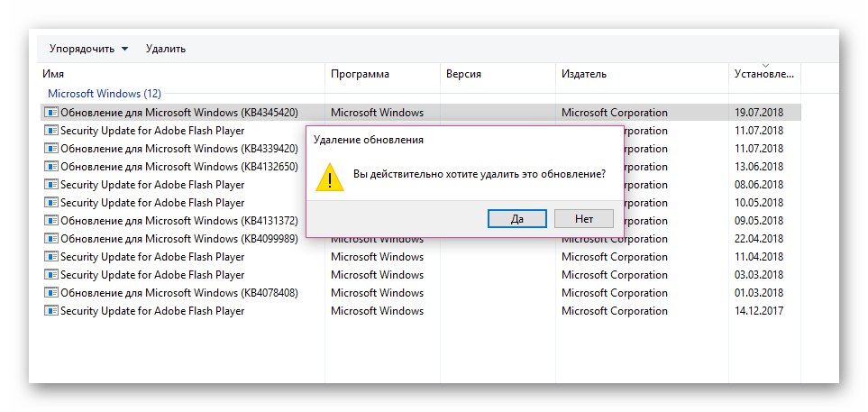Click Microsoft Corporation in the KB4078408 row
Screen dimensions: 868x412
click(x=615, y=293)
